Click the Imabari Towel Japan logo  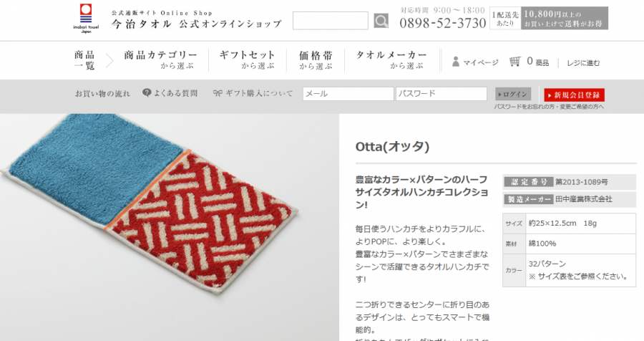[x=86, y=19]
